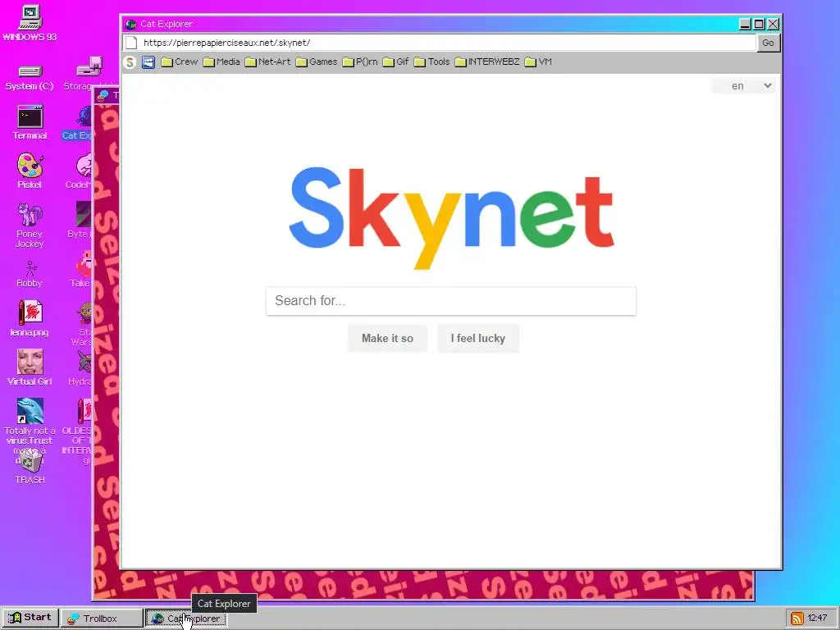Image resolution: width=840 pixels, height=630 pixels.
Task: Click the Trollbox window title bar icon
Action: [103, 96]
